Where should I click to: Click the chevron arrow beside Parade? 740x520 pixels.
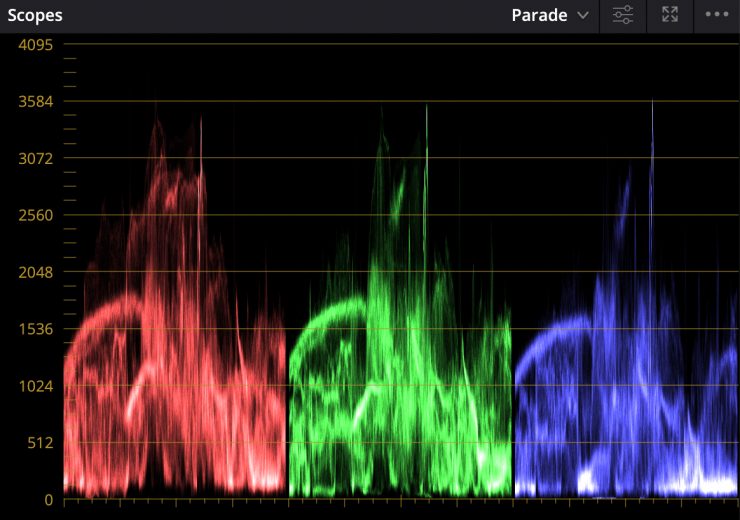point(583,16)
